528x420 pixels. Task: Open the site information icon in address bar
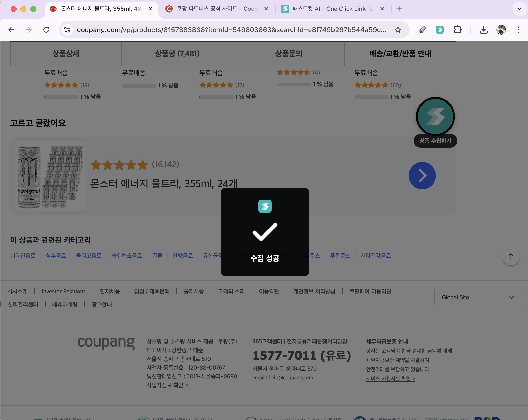(67, 30)
